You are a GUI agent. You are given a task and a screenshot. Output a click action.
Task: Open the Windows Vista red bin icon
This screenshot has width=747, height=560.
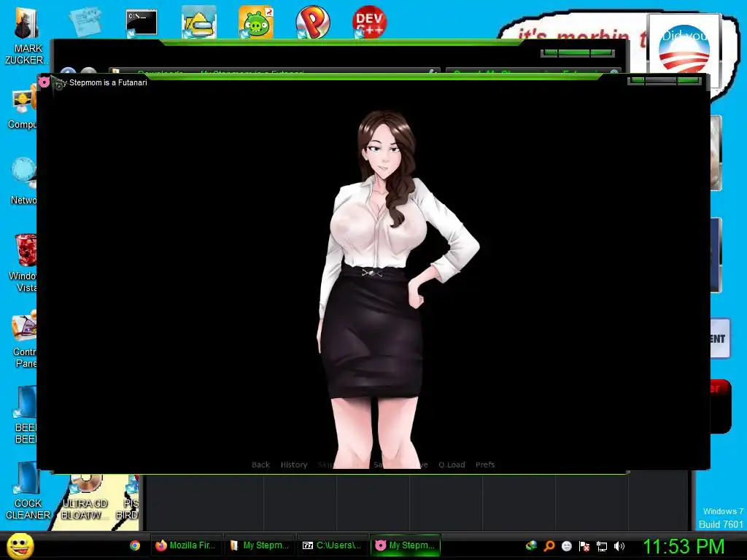[x=24, y=262]
